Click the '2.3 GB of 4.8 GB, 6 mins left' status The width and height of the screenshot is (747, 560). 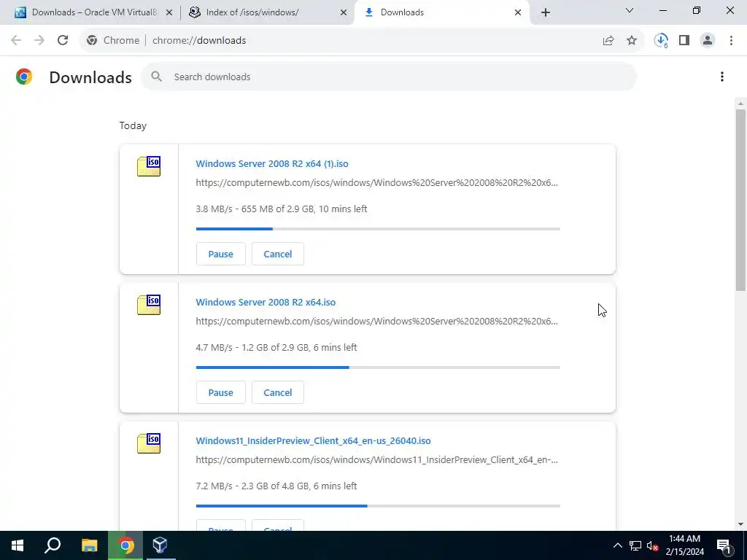[x=299, y=486]
